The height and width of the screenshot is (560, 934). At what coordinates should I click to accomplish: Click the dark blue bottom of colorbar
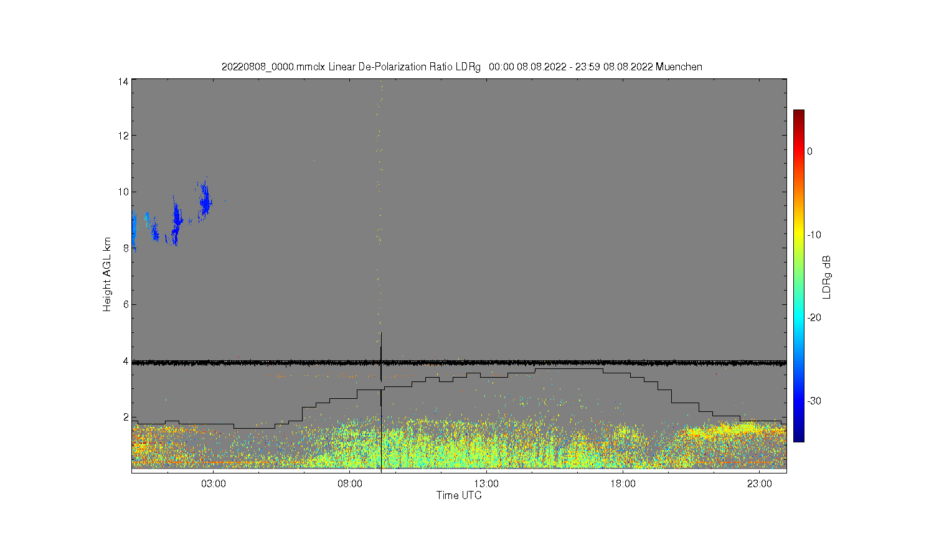coord(798,437)
